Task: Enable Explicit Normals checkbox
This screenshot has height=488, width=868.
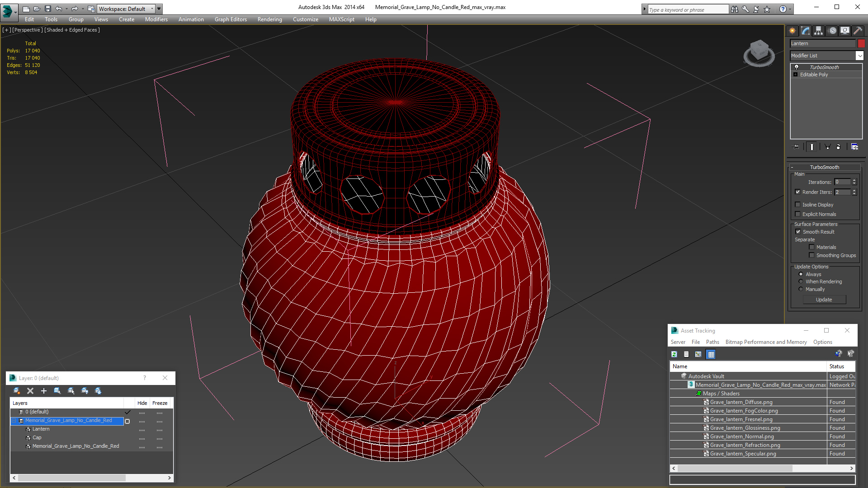Action: 798,214
